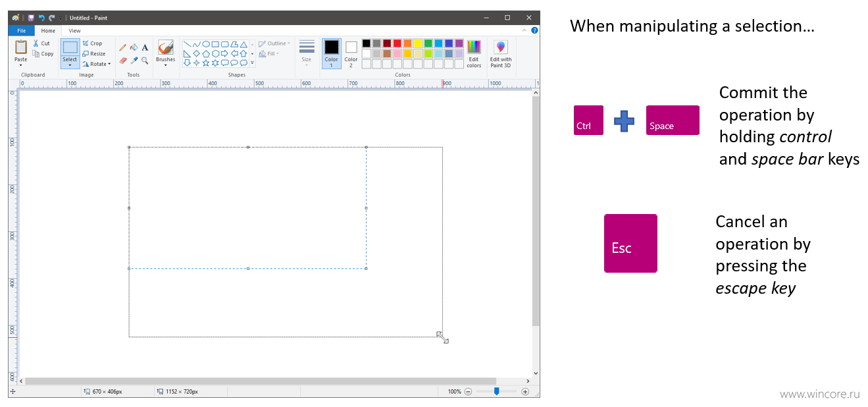Switch to the Home tab

[48, 30]
